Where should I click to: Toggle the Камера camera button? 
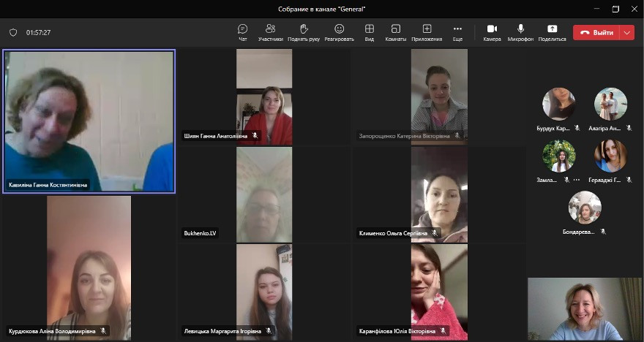(492, 32)
